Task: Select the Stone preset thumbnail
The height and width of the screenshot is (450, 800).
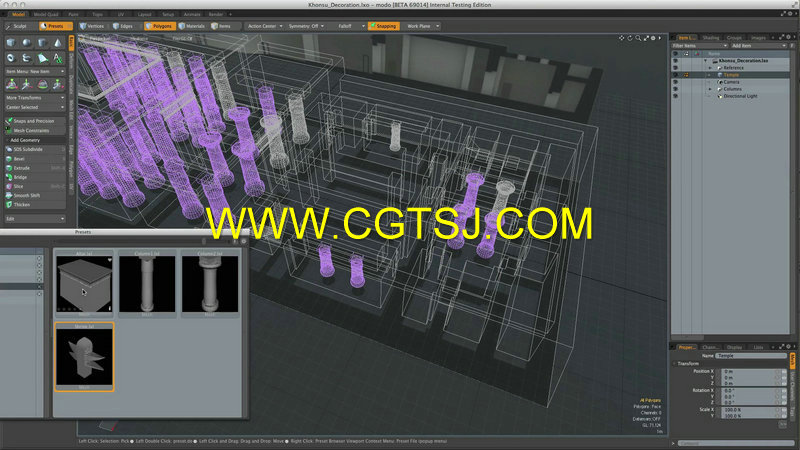Action: [84, 357]
